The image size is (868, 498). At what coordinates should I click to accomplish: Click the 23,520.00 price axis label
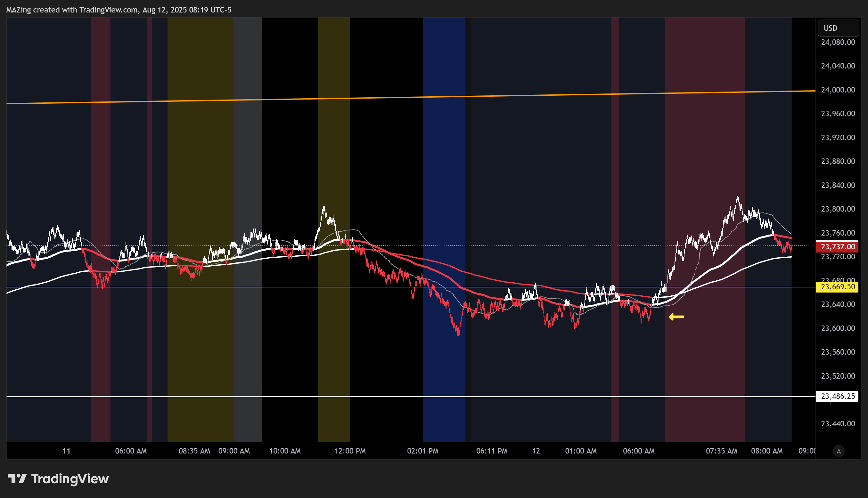pos(838,376)
